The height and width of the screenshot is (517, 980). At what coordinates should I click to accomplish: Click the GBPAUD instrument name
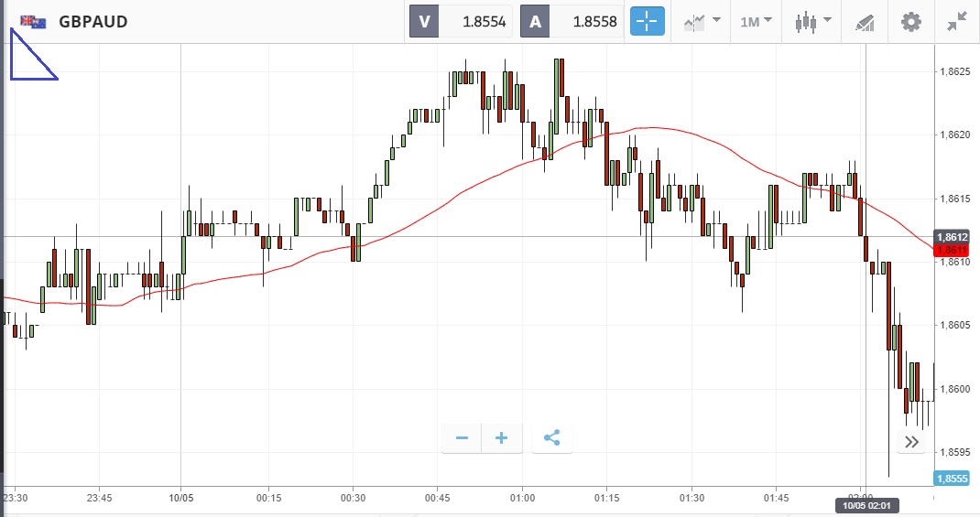[93, 22]
